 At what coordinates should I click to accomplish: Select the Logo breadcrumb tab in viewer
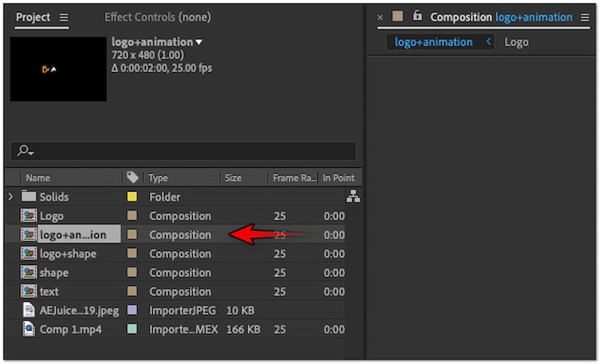[x=516, y=42]
